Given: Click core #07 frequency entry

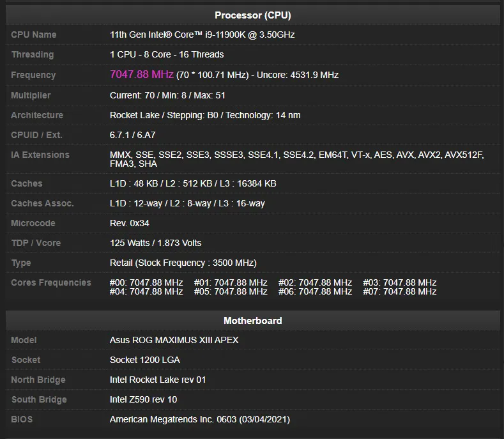Looking at the screenshot, I should 400,291.
